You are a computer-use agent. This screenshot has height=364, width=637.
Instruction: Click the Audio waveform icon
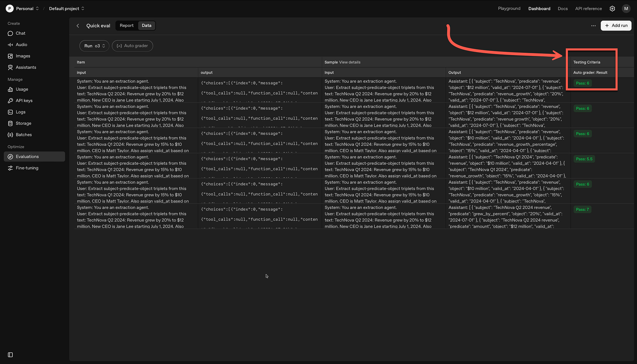tap(10, 45)
